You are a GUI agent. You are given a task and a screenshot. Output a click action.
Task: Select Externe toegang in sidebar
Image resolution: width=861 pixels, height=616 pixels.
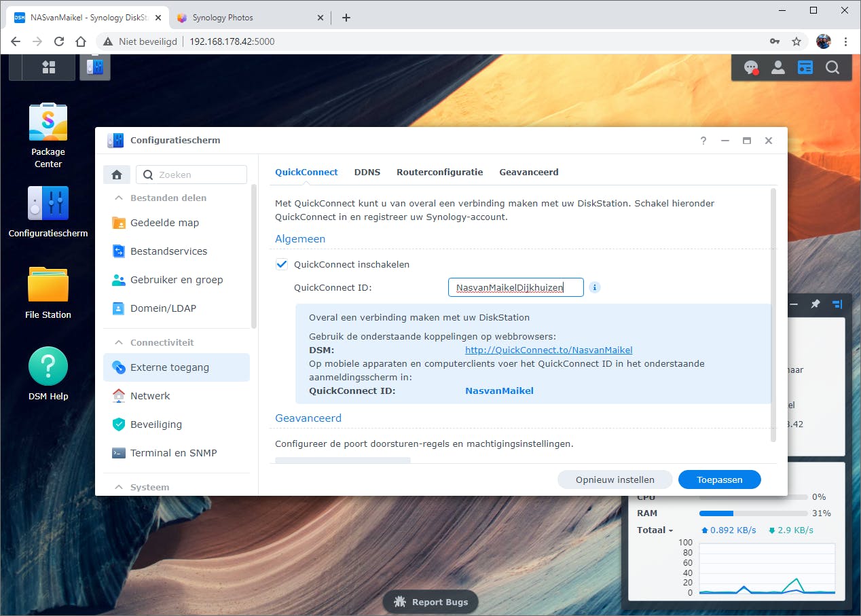click(x=177, y=367)
